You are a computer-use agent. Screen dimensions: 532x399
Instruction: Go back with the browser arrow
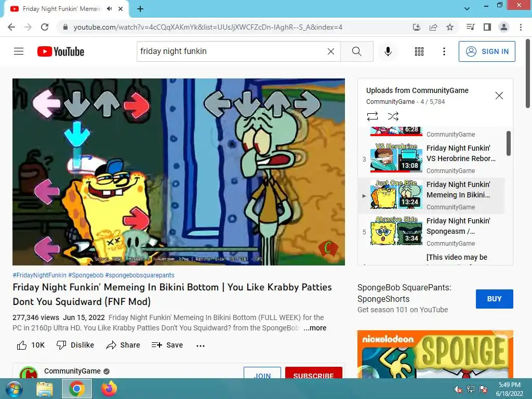[x=11, y=27]
